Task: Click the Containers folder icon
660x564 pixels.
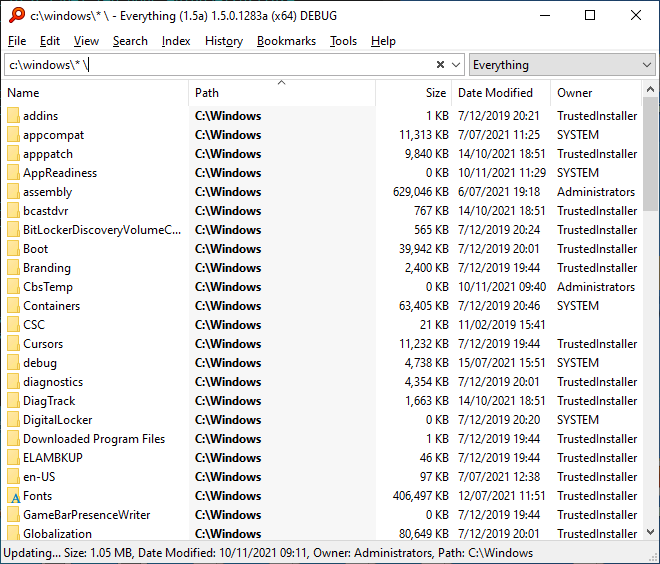Action: (13, 306)
